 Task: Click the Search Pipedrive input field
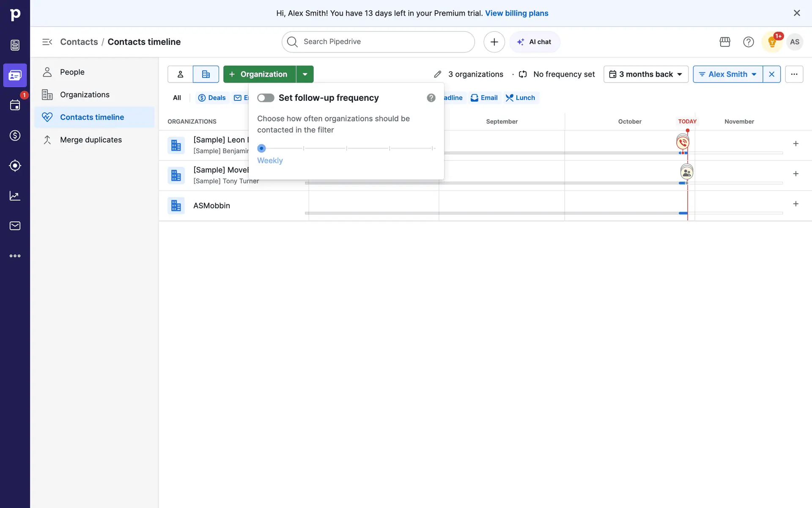(378, 42)
